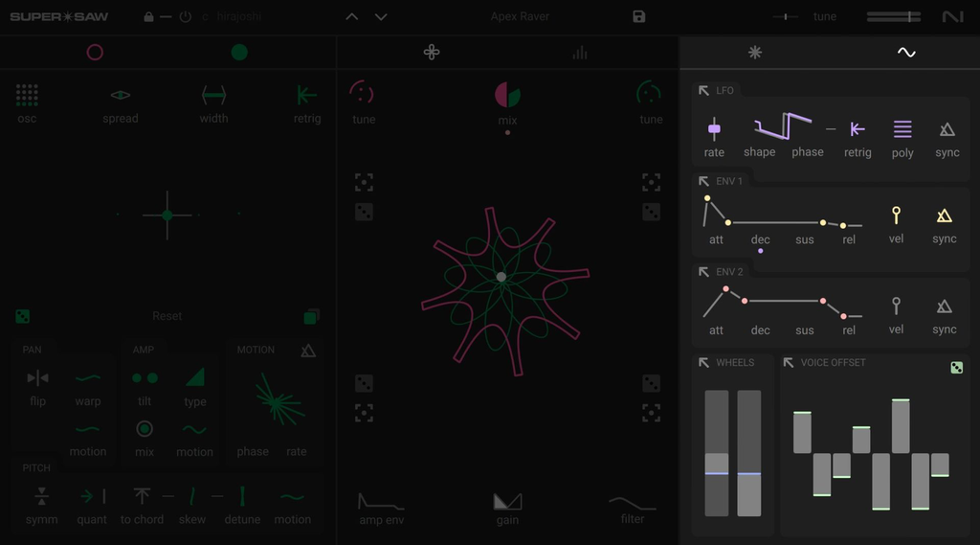980x545 pixels.
Task: Click the spread eye icon
Action: pos(120,95)
